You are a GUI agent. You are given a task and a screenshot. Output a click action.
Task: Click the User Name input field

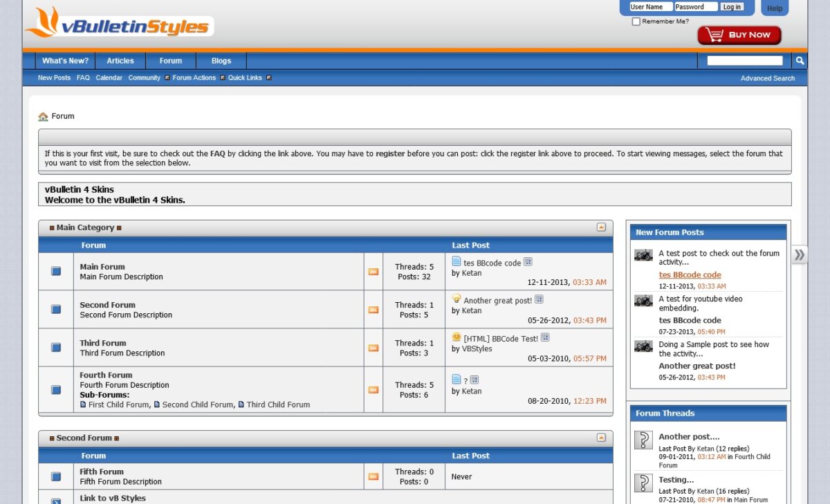pyautogui.click(x=650, y=7)
